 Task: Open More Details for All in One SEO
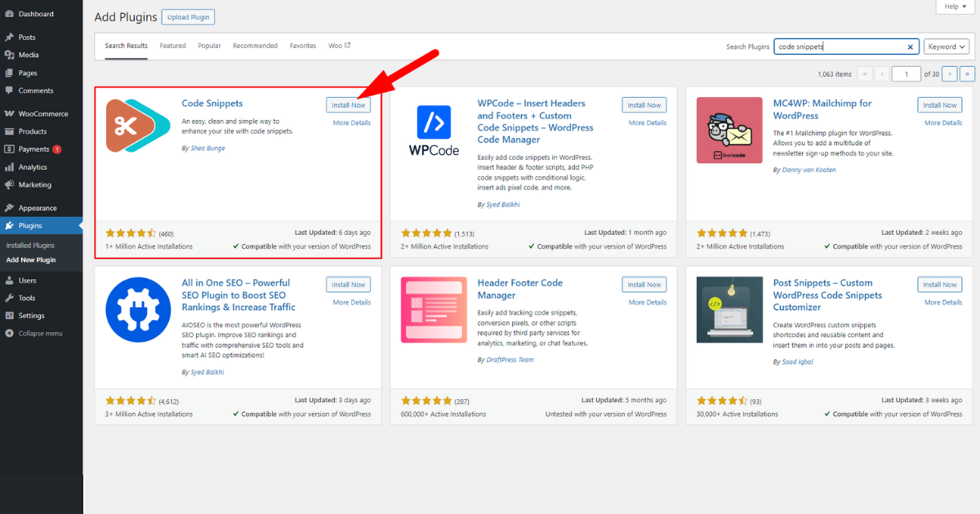(x=352, y=303)
